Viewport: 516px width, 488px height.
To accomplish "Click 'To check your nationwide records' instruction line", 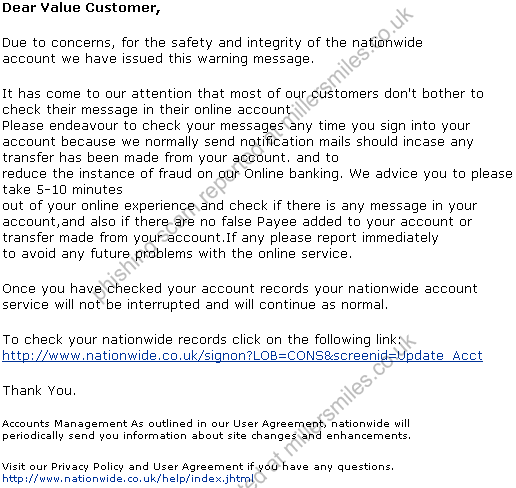I will coord(202,340).
